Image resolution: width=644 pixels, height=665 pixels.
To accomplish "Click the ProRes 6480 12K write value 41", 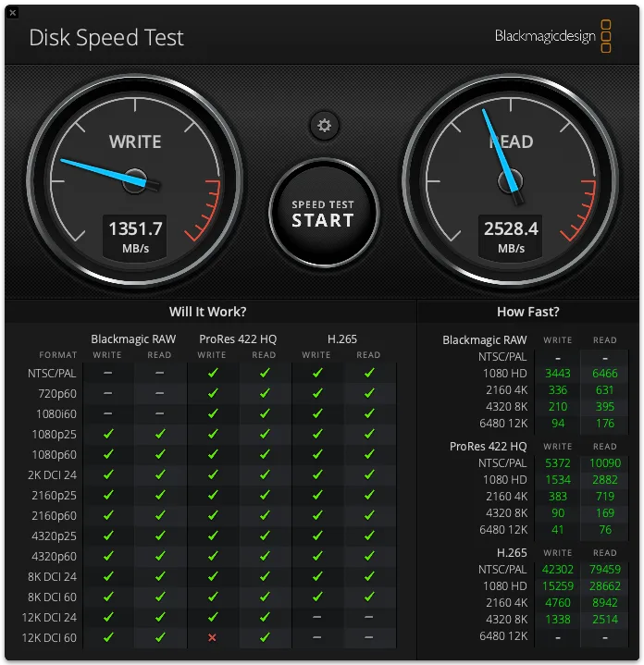I will 557,529.
